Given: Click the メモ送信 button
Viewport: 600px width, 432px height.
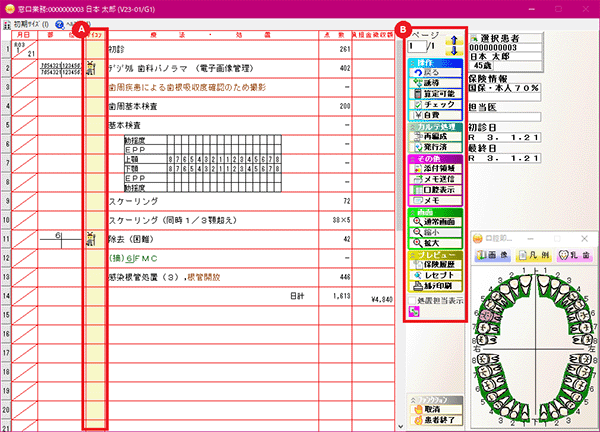Looking at the screenshot, I should (x=434, y=179).
